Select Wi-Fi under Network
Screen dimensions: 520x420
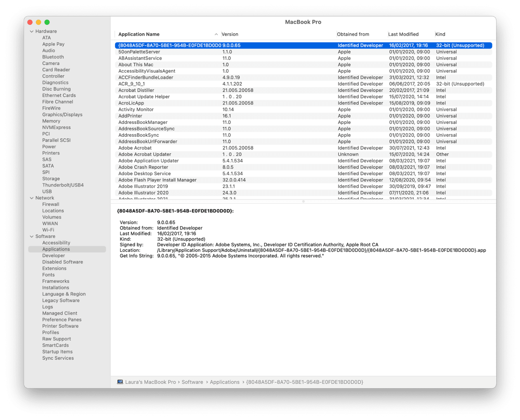click(x=48, y=230)
